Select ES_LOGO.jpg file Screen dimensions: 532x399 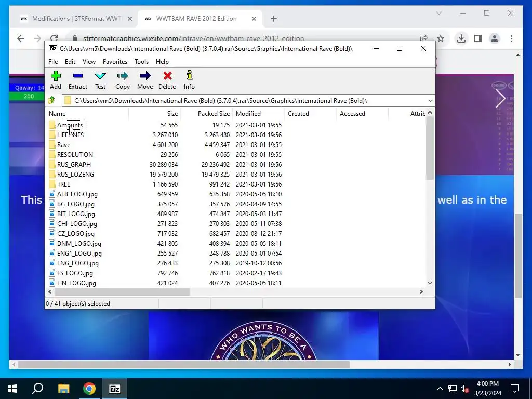click(75, 273)
